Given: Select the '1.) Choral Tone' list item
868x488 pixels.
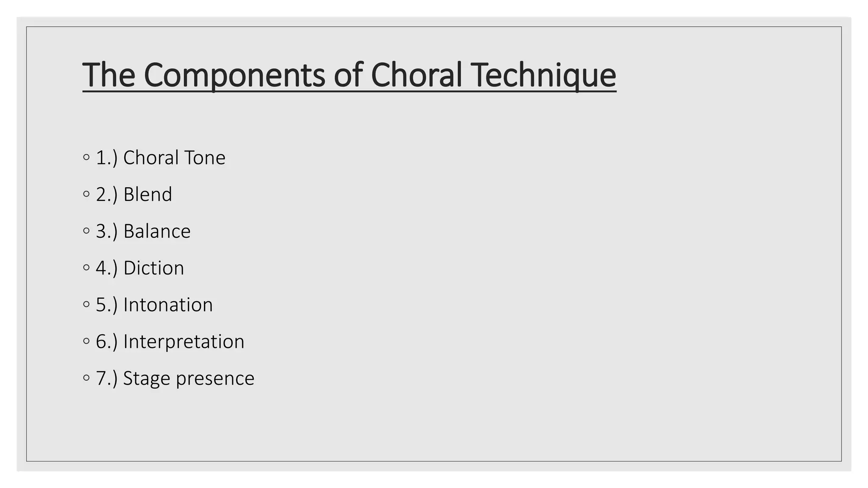Looking at the screenshot, I should [x=161, y=158].
